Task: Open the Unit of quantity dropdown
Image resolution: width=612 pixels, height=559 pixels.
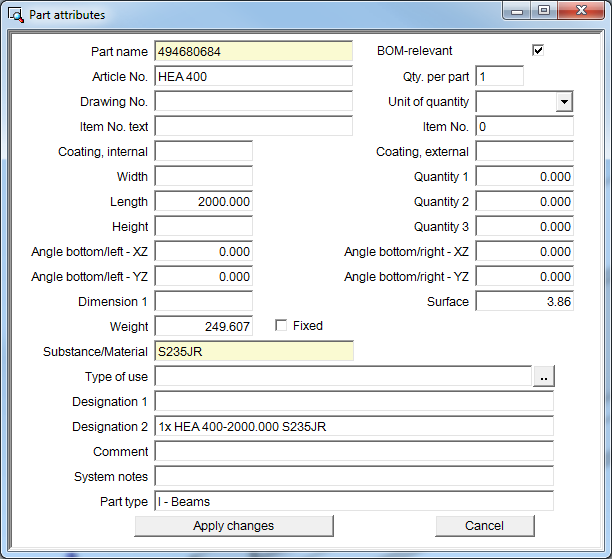Action: pyautogui.click(x=564, y=102)
